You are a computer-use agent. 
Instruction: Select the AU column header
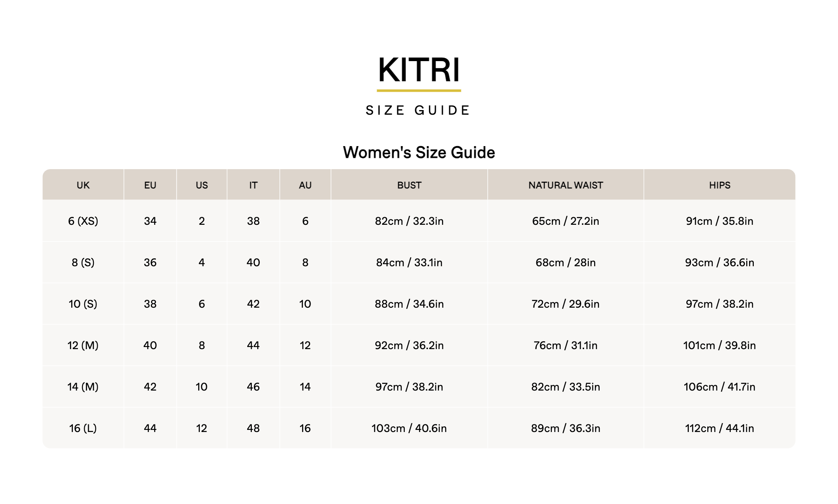[305, 185]
